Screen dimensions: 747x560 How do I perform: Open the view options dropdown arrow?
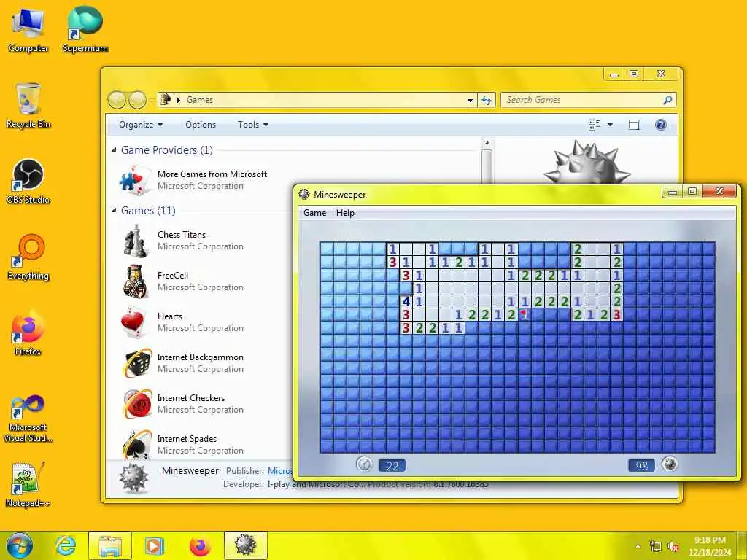610,125
